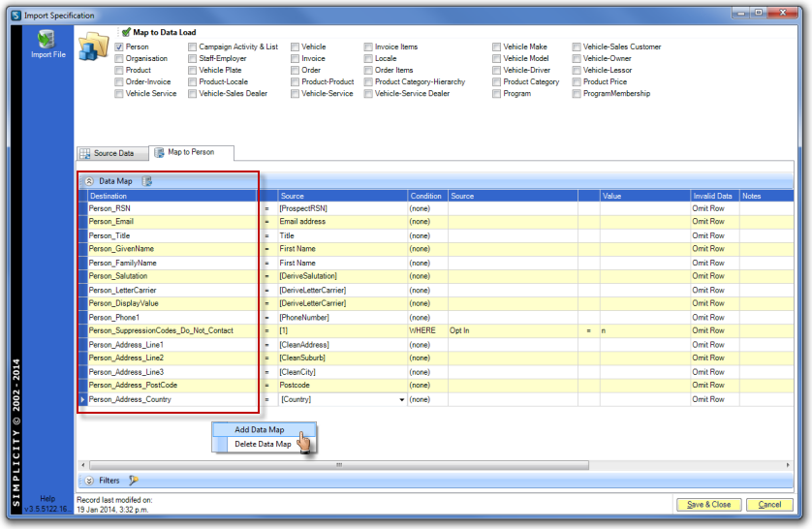Open the Import File icon in sidebar
Screen dimensions: 812x529
[x=47, y=44]
